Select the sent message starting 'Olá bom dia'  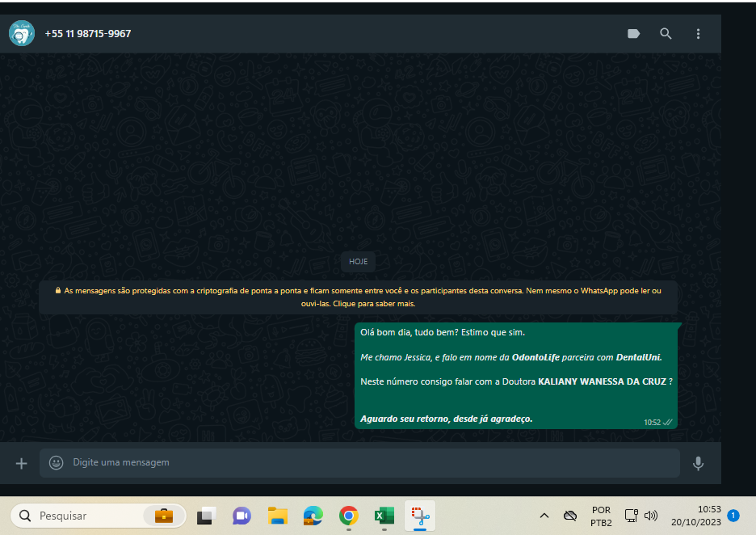coord(516,376)
